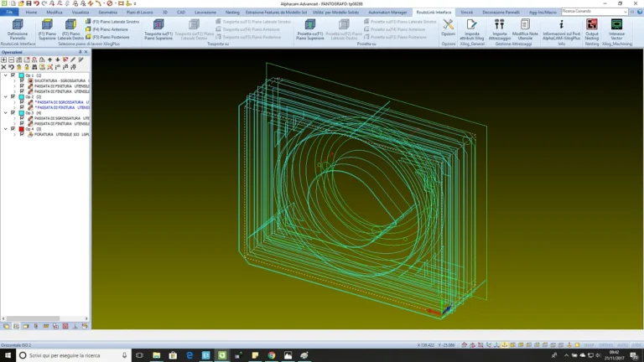644x362 pixels.
Task: Click Collapse all icon in Operazioni toolbar
Action: (x=12, y=60)
